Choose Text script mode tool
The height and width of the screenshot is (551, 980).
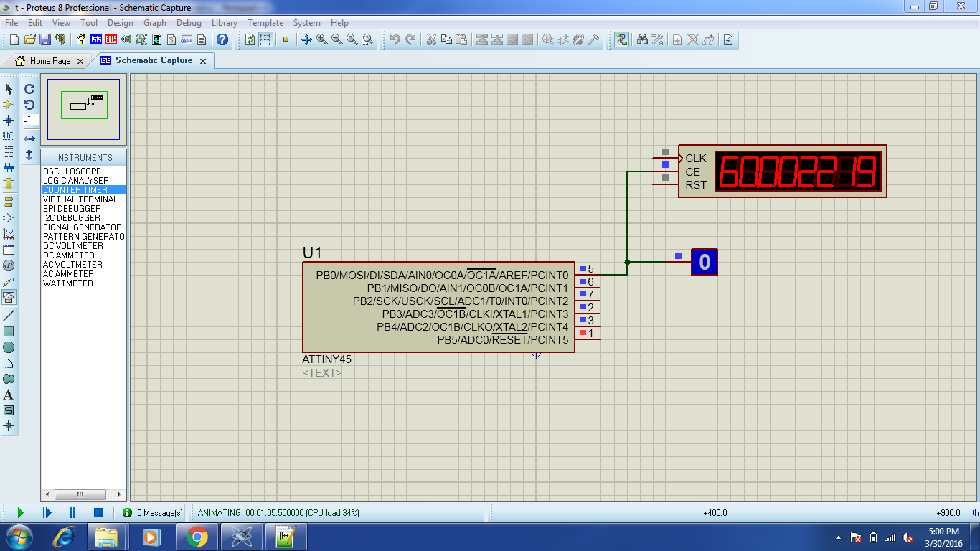9,152
